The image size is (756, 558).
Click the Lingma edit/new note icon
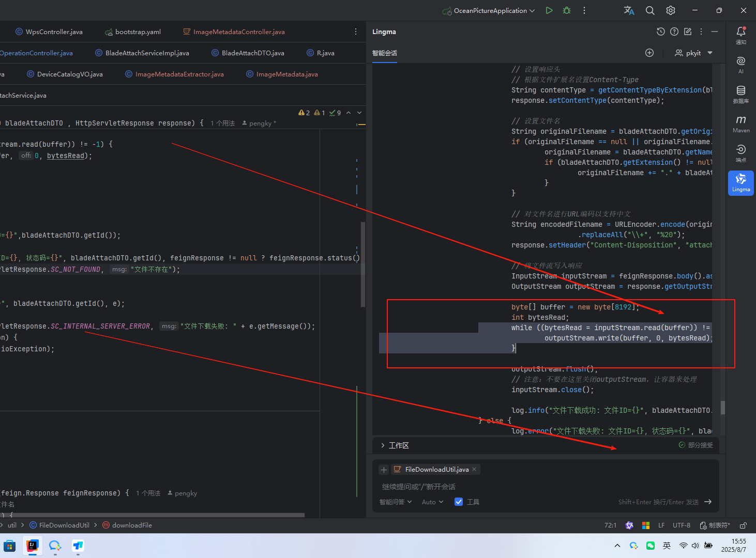(688, 32)
